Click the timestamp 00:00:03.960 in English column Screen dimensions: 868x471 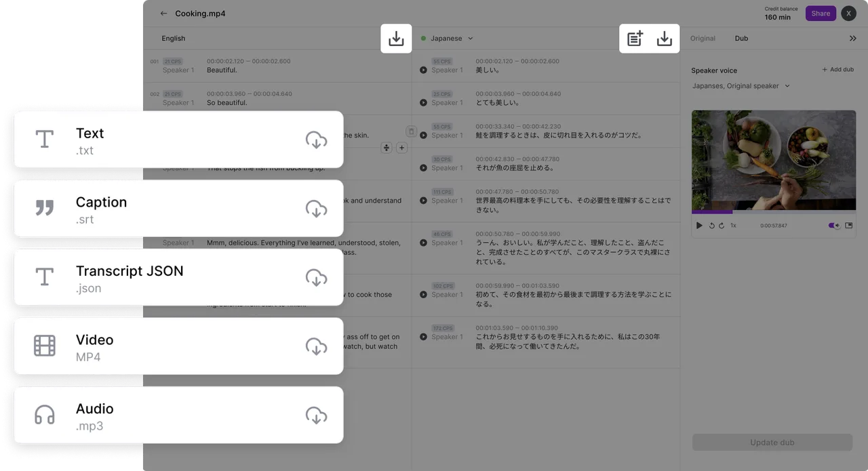(x=226, y=94)
